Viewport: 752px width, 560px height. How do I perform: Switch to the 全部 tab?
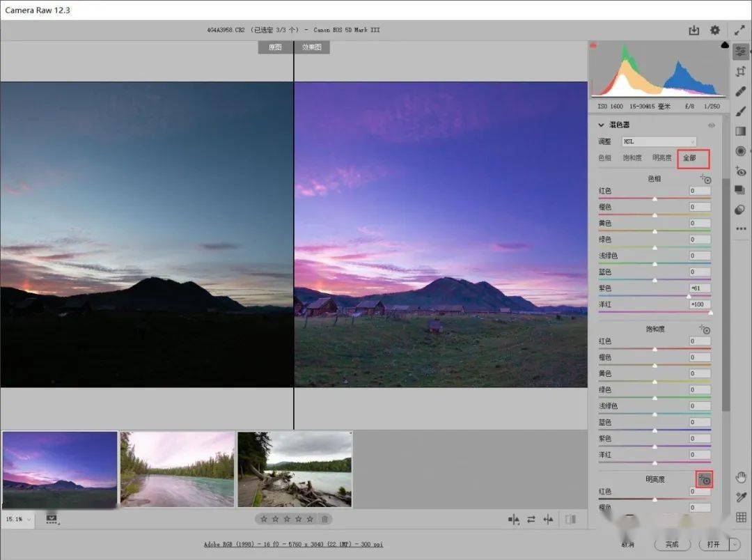coord(689,158)
